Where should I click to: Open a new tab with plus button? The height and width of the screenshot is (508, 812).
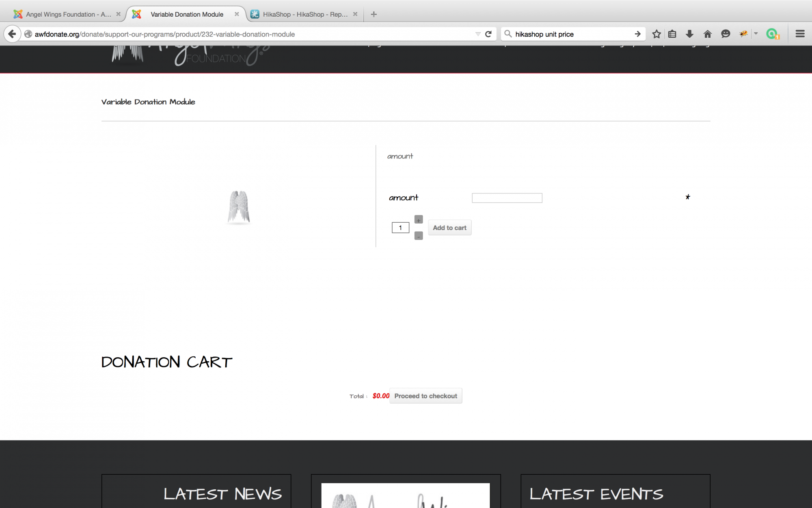374,14
